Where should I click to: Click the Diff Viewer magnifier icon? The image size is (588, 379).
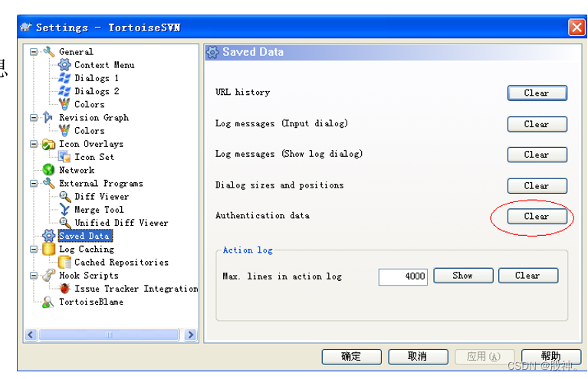pos(65,197)
